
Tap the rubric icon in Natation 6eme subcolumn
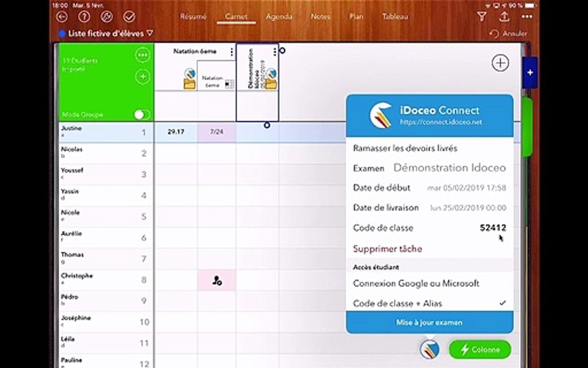point(230,84)
